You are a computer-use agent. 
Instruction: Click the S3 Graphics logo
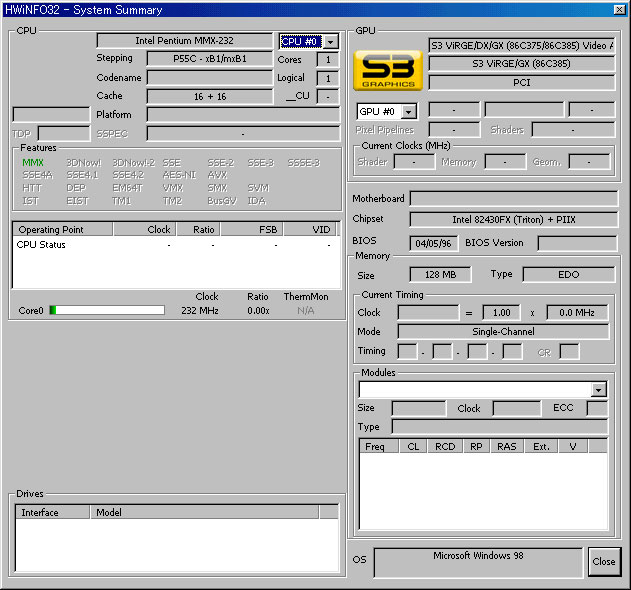pos(388,70)
